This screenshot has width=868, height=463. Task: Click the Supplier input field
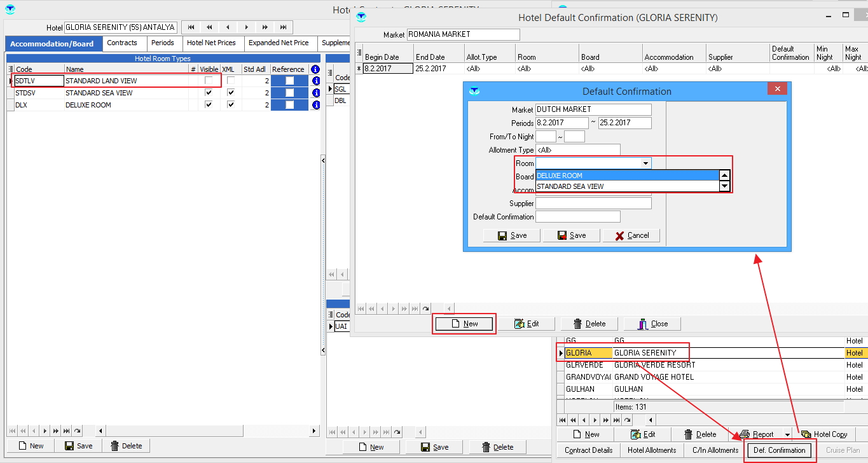593,204
